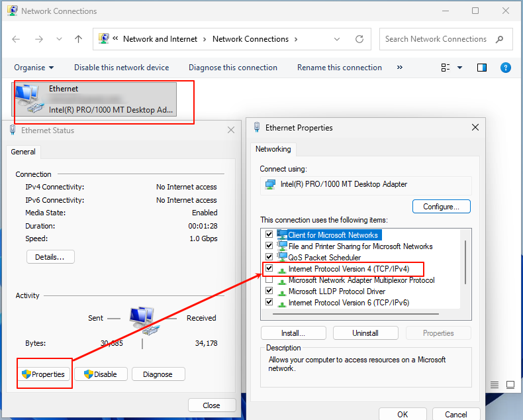Expand chevron after Network Connections breadcrumb

coord(296,39)
